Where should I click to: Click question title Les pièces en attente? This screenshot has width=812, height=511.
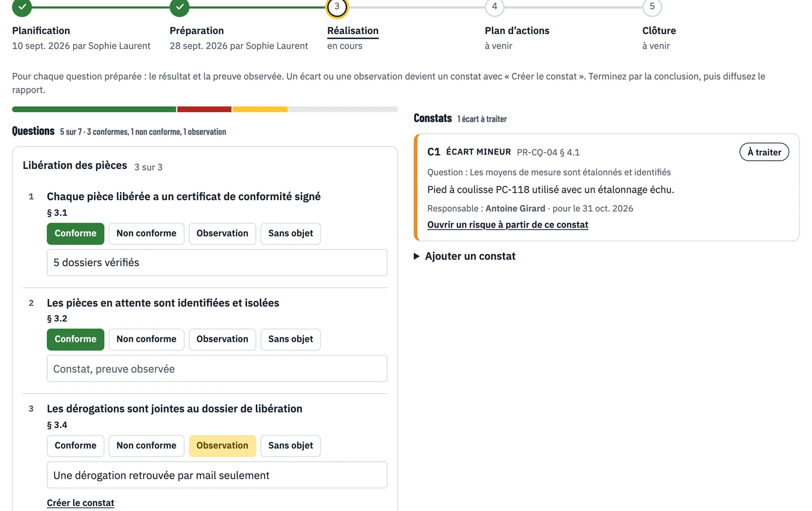tap(163, 303)
